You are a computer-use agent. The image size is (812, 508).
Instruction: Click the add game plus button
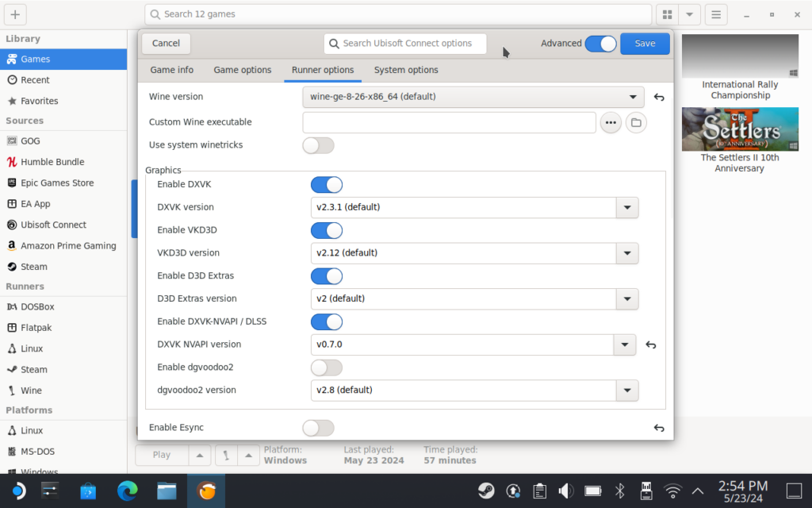(15, 14)
